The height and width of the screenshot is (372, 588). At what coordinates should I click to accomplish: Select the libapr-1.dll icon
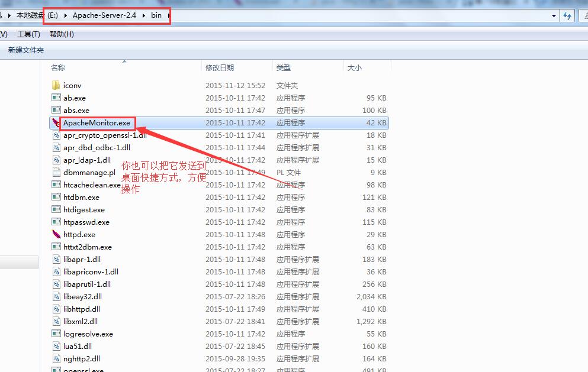click(56, 259)
